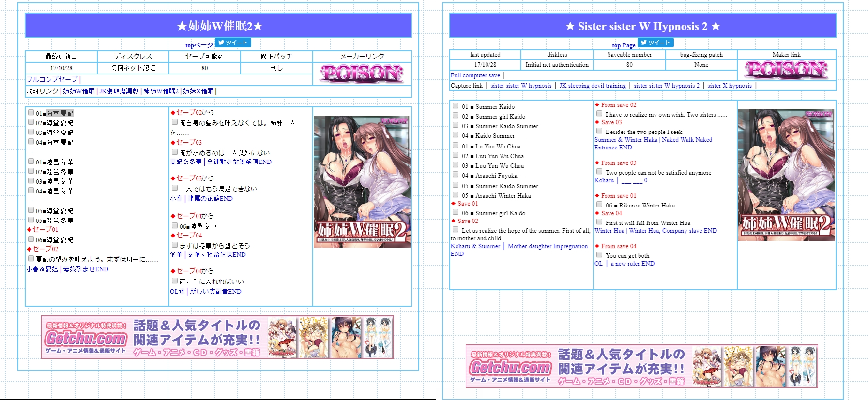868x400 pixels.
Task: Check the 01■海堂 夏妃 checkbox
Action: click(31, 112)
